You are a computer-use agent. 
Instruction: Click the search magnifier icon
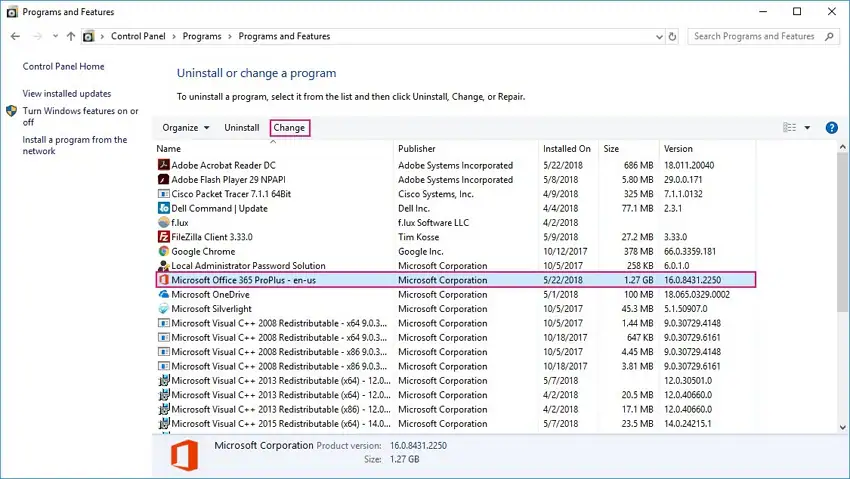[x=829, y=36]
